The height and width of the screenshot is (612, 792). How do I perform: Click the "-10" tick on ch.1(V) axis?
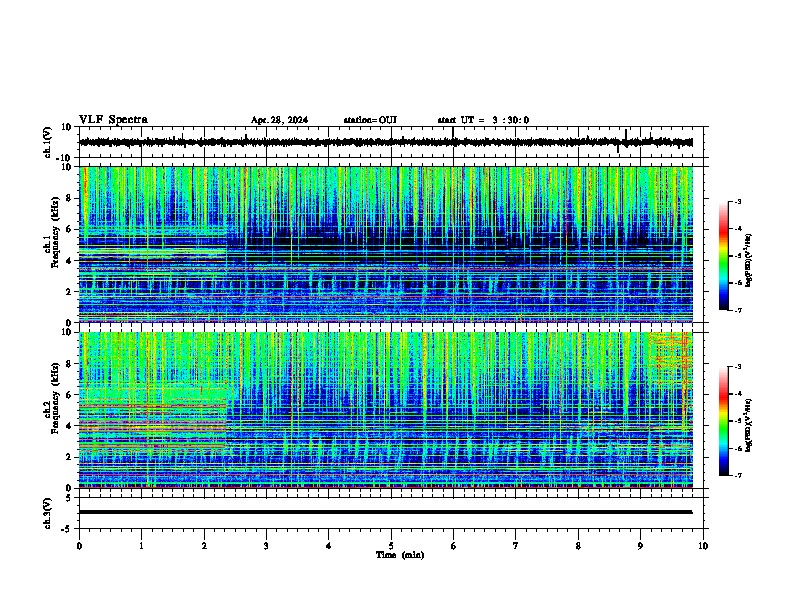(65, 158)
